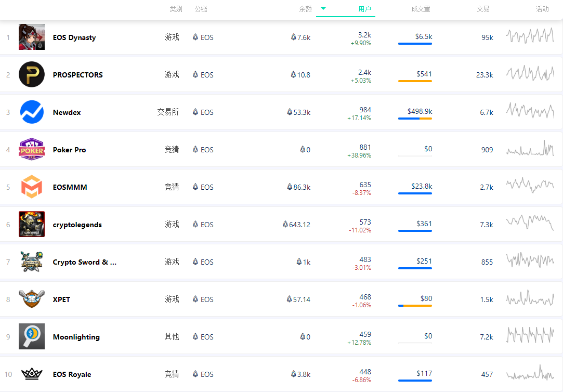The height and width of the screenshot is (392, 563).
Task: Click the EOS chain icon in cryptolegends row
Action: (195, 224)
